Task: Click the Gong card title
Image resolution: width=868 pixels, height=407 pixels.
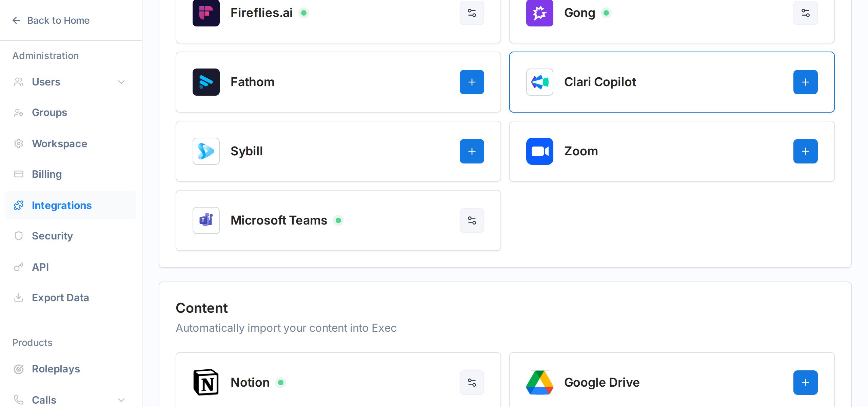Action: 579,13
